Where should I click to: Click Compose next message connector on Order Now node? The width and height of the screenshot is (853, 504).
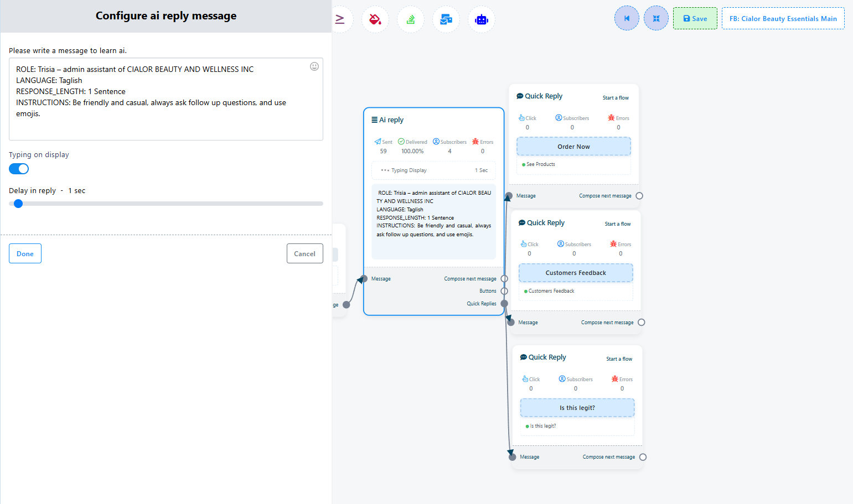click(x=639, y=196)
